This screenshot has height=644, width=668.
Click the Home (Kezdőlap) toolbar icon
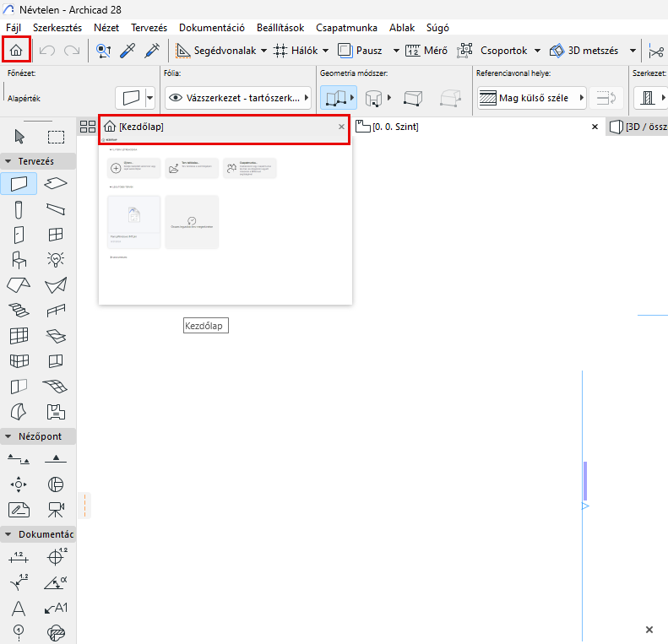[x=16, y=51]
